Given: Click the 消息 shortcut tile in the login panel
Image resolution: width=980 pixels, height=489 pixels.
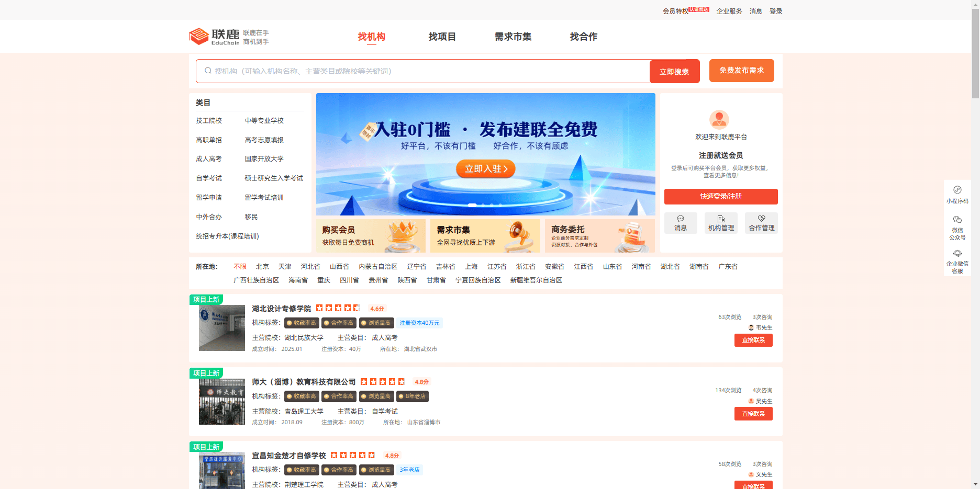Looking at the screenshot, I should tap(681, 223).
